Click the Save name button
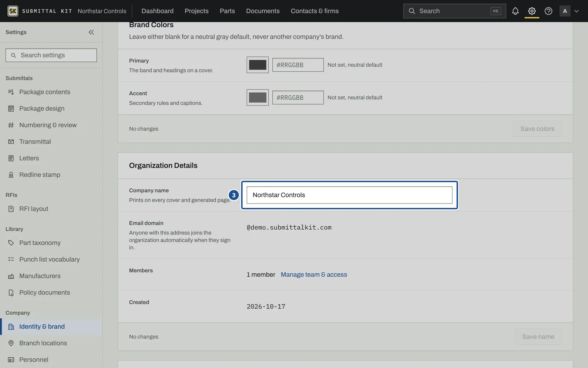 click(x=538, y=337)
